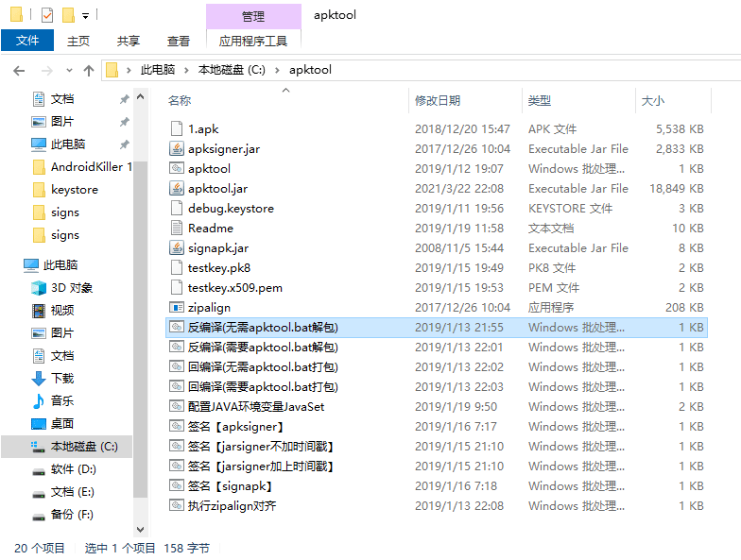Click the properties quick access toolbar icon
This screenshot has width=741, height=560.
47,15
